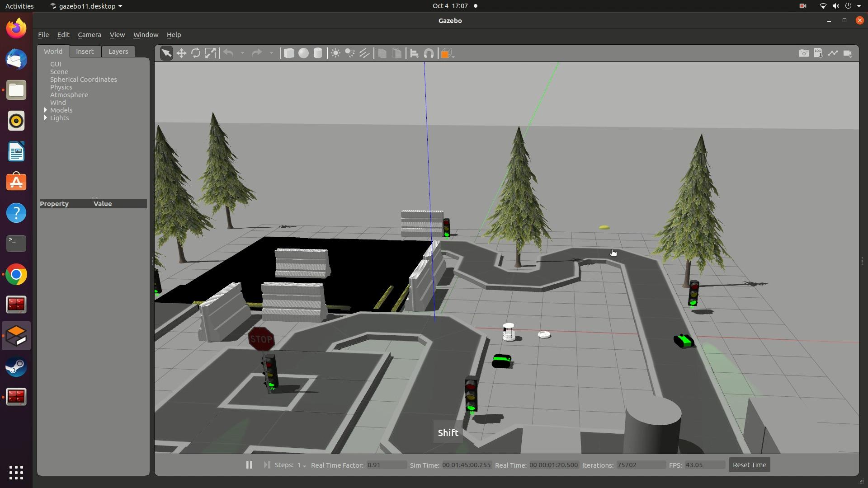
Task: Select Spherical Coordinates tree item
Action: click(84, 80)
